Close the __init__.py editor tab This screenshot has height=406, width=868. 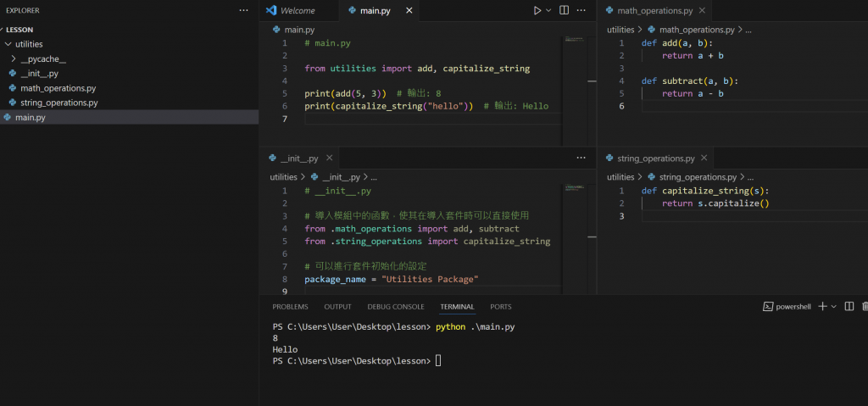pos(329,158)
